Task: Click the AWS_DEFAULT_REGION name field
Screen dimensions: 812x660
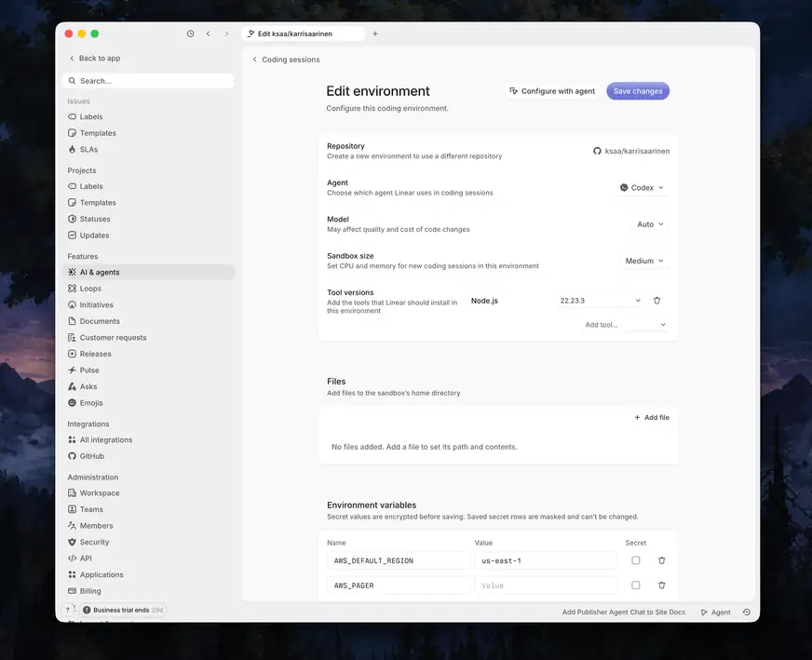Action: [x=398, y=560]
